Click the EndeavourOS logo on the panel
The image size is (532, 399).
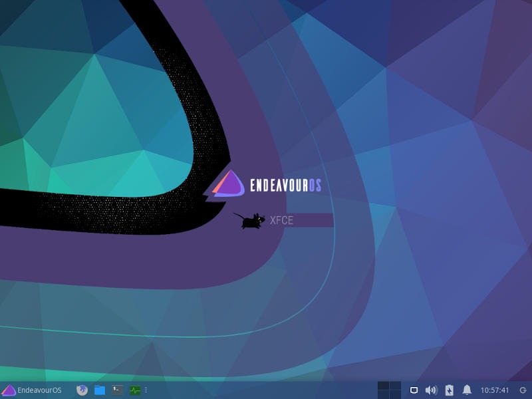[x=9, y=390]
